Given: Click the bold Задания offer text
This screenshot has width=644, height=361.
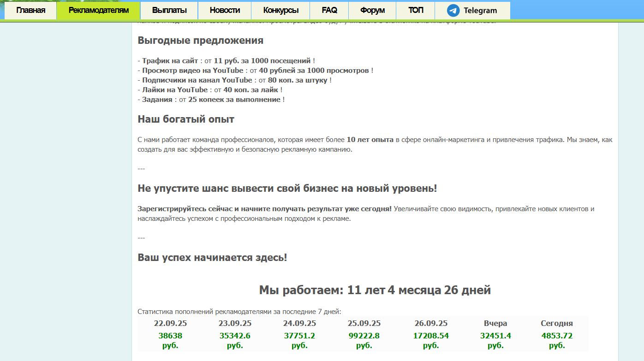Looking at the screenshot, I should pos(157,100).
